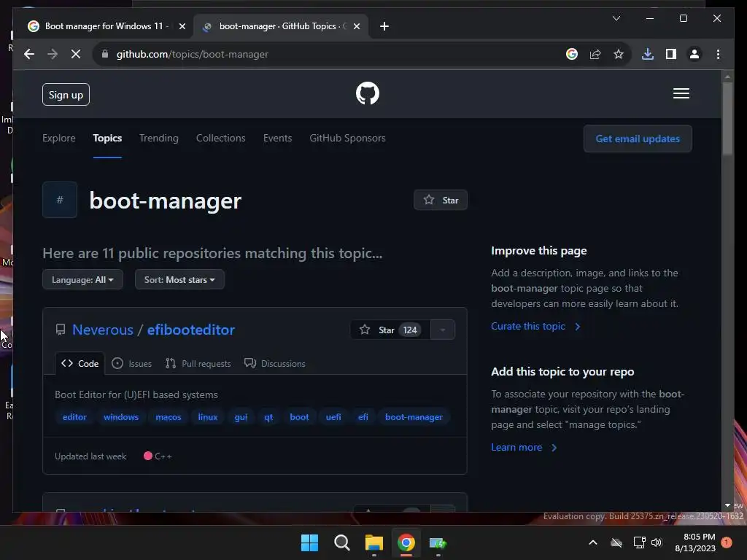Star the boot-manager topic
This screenshot has width=747, height=560.
point(440,200)
